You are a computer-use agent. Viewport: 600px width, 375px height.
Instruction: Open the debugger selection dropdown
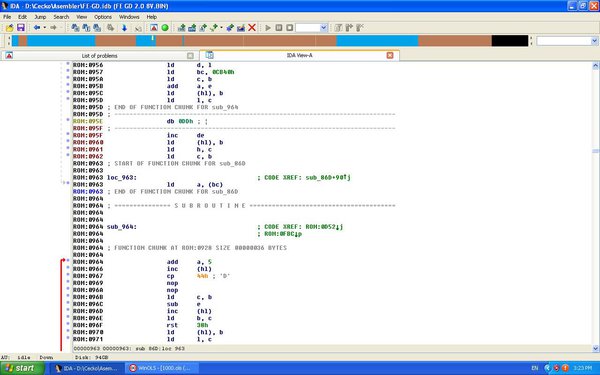(323, 28)
